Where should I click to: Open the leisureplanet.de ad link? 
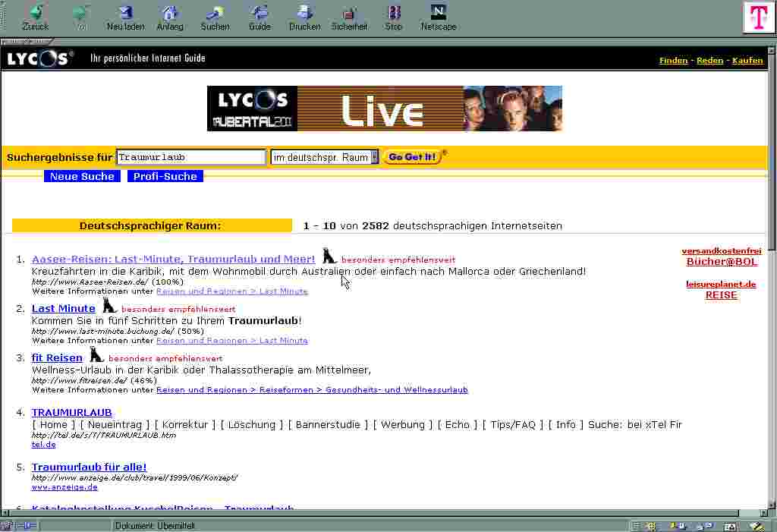721,284
